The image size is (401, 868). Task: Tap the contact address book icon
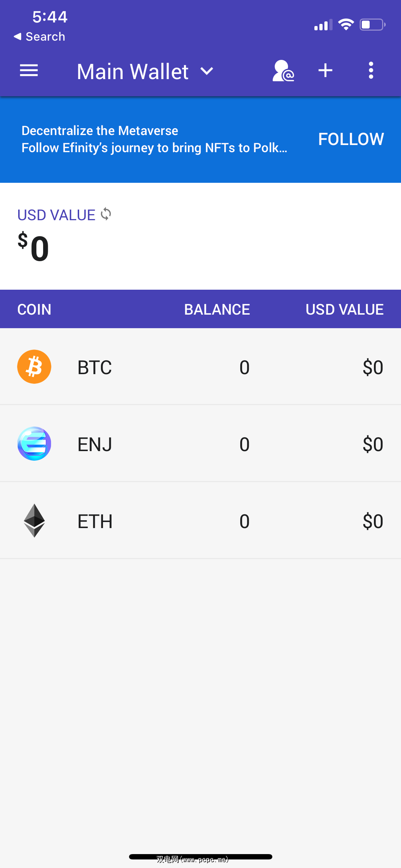coord(283,71)
